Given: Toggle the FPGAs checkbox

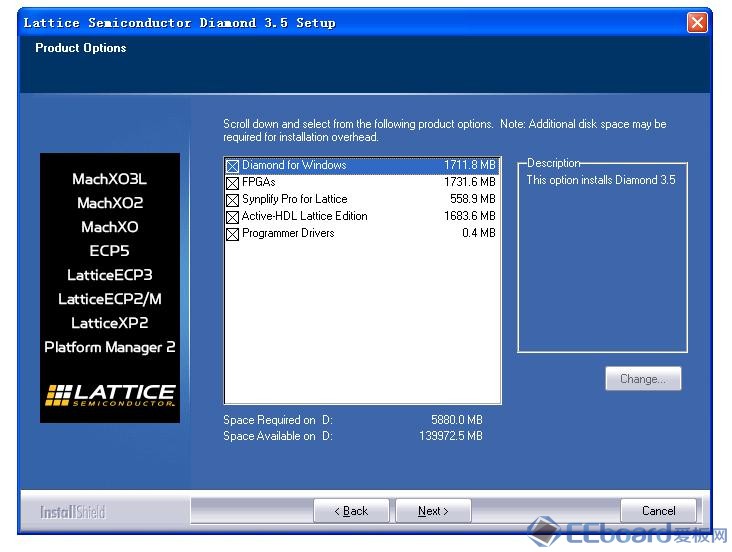Looking at the screenshot, I should (232, 183).
